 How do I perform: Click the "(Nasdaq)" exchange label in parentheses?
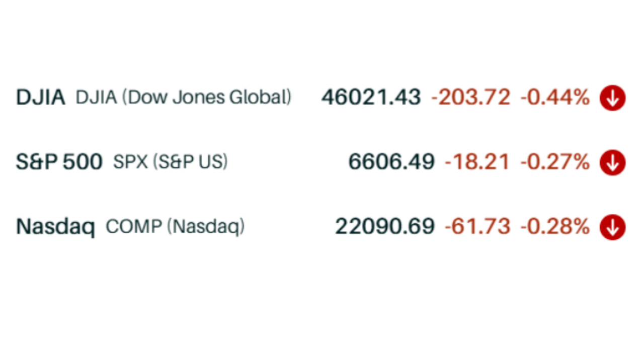tap(206, 227)
